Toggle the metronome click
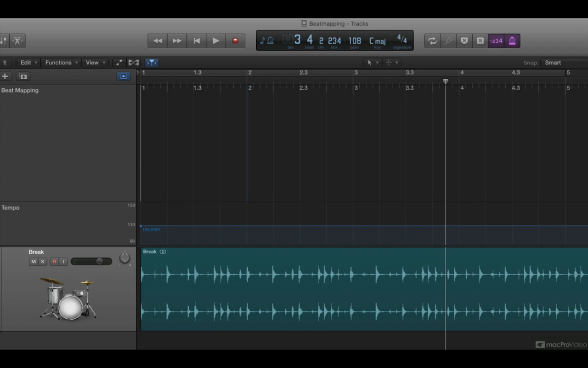 click(x=512, y=41)
